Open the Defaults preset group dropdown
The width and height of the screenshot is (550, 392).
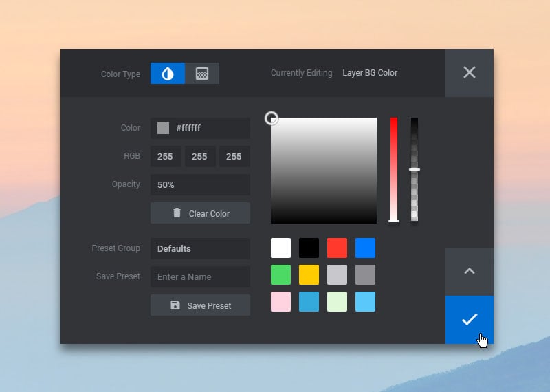tap(200, 248)
